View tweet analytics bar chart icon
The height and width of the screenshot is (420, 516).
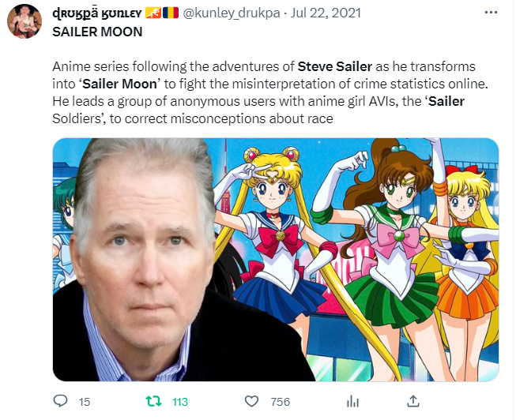[x=352, y=401]
